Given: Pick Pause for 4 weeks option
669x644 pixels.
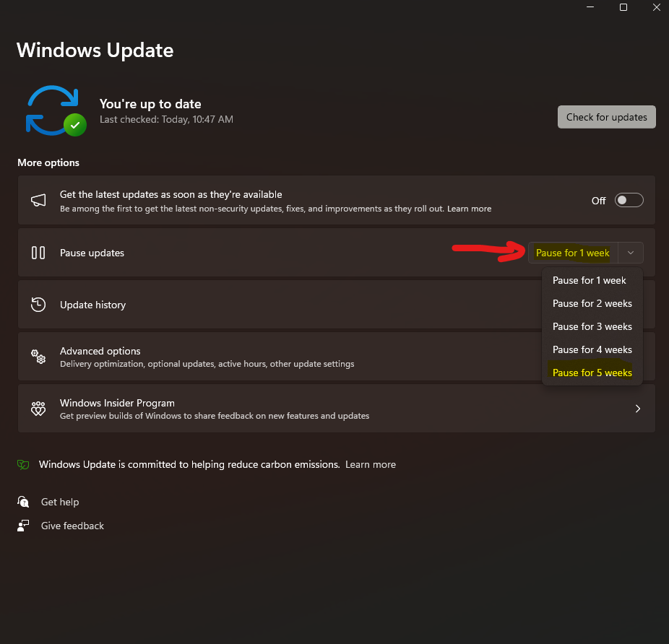Looking at the screenshot, I should tap(592, 349).
